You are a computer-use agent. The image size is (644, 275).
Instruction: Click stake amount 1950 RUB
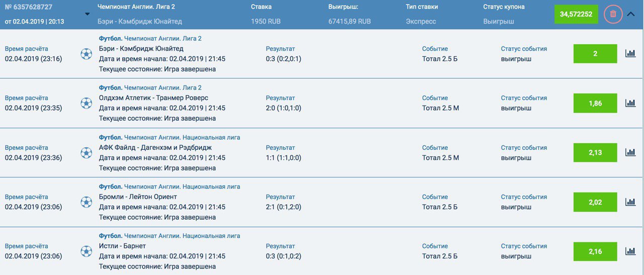[267, 22]
